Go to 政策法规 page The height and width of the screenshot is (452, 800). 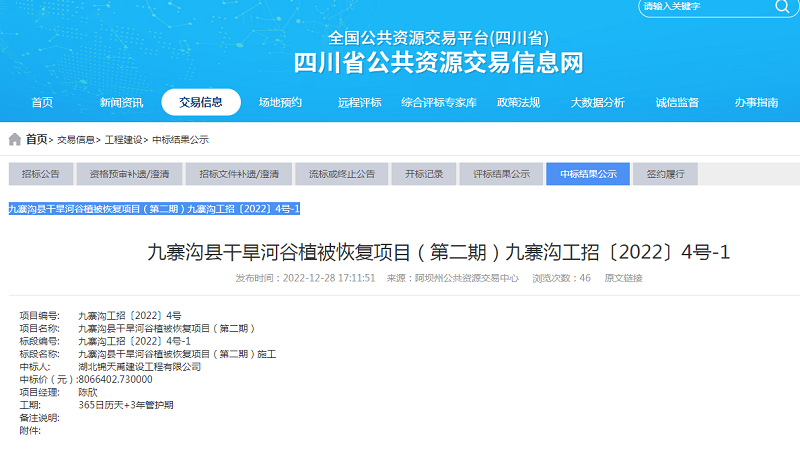[518, 102]
